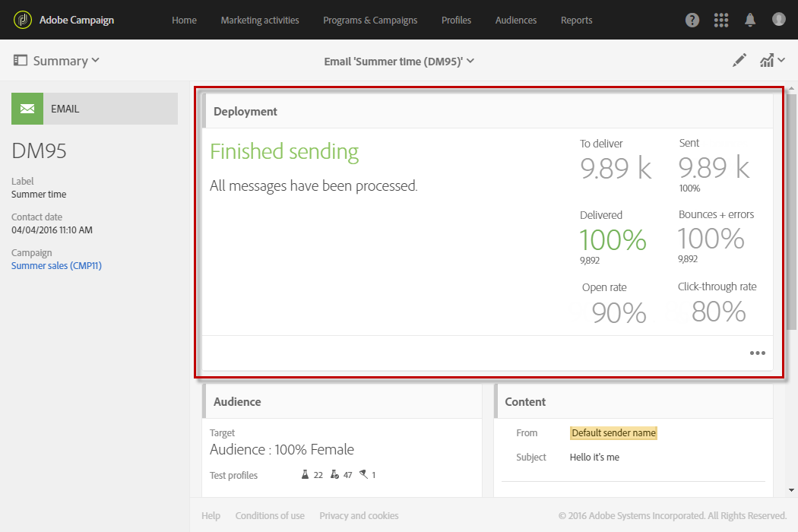Click the DM95 identifier text

(x=40, y=150)
